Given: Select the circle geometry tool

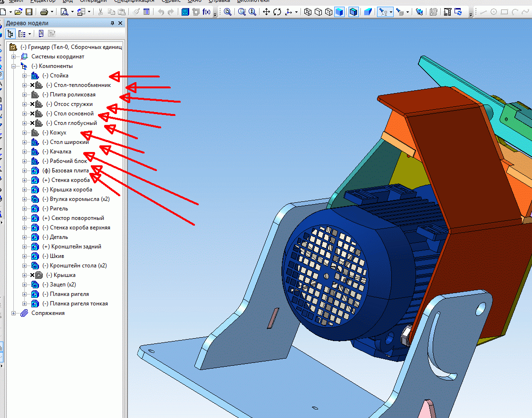Looking at the screenshot, I should point(493,12).
